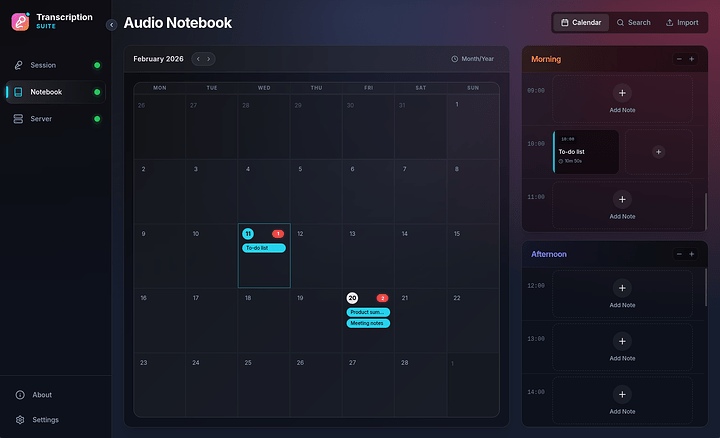The width and height of the screenshot is (720, 438).
Task: Collapse the sidebar with the chevron button
Action: click(112, 25)
